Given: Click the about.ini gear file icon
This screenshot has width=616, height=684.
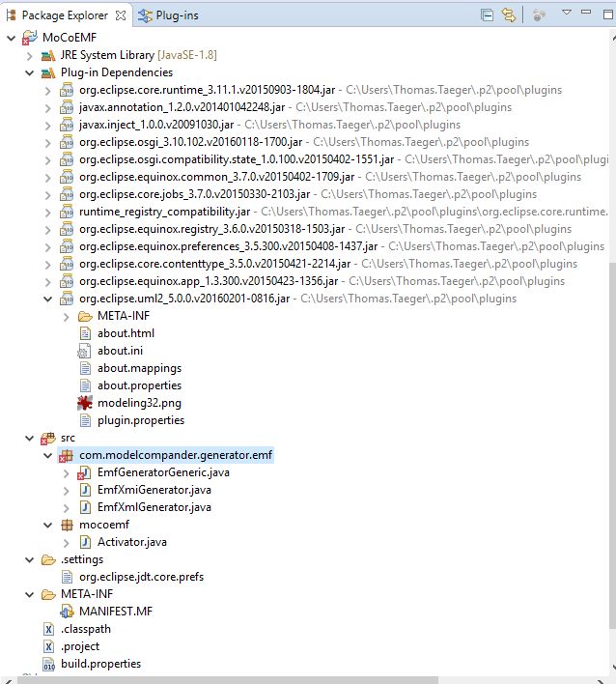Looking at the screenshot, I should (x=84, y=351).
